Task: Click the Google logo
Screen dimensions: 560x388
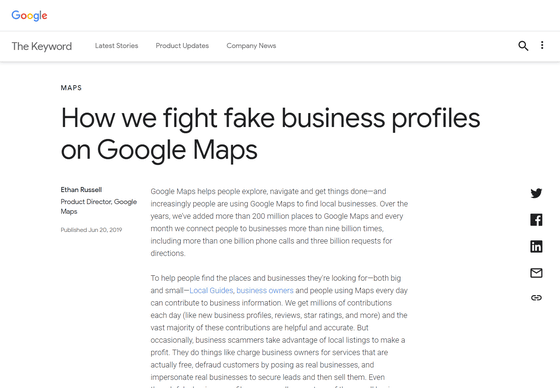Action: coord(29,16)
